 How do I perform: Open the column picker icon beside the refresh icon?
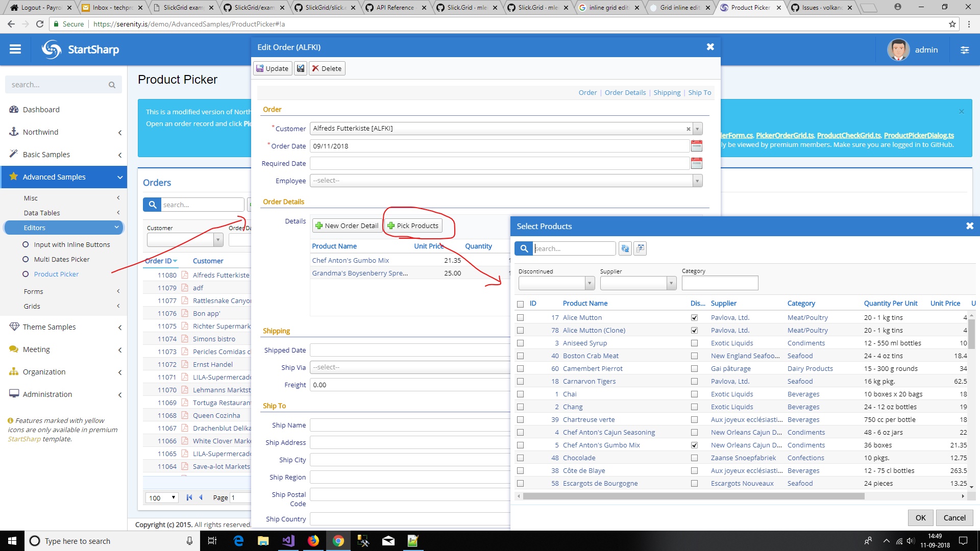tap(640, 248)
